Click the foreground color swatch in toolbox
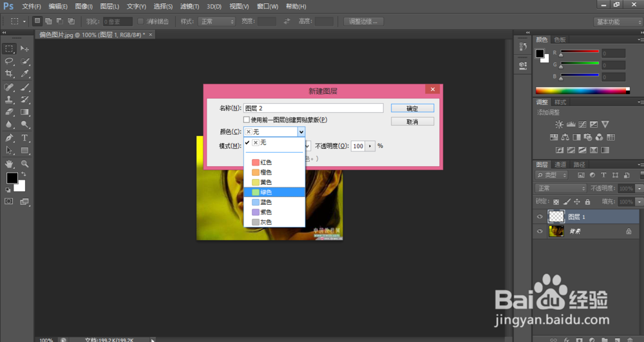Viewport: 644px width, 342px height. (x=12, y=178)
